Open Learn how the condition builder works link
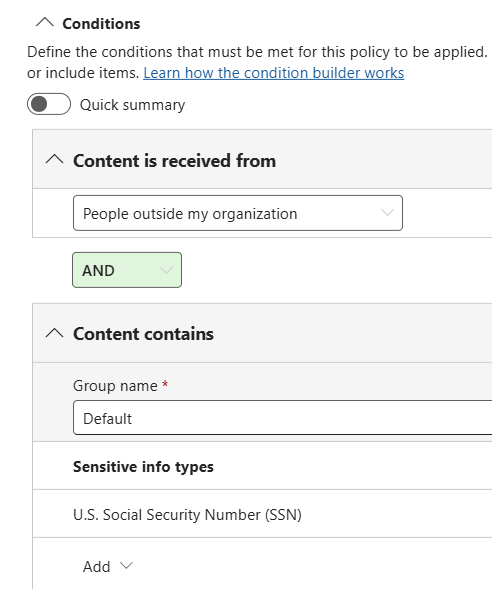The width and height of the screenshot is (492, 589). (274, 73)
